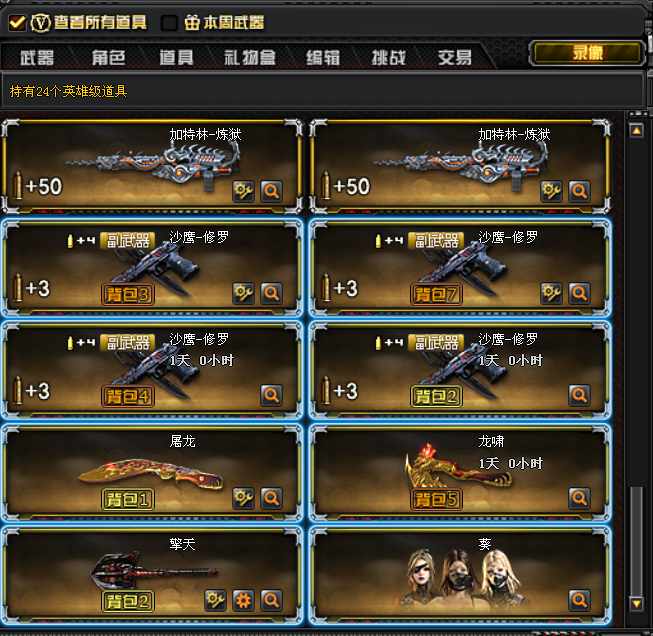The height and width of the screenshot is (636, 653).
Task: Click scrollbar up arrow
Action: (636, 131)
